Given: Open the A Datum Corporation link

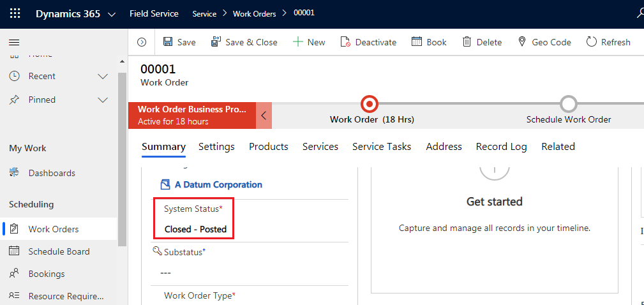Looking at the screenshot, I should click(x=218, y=185).
